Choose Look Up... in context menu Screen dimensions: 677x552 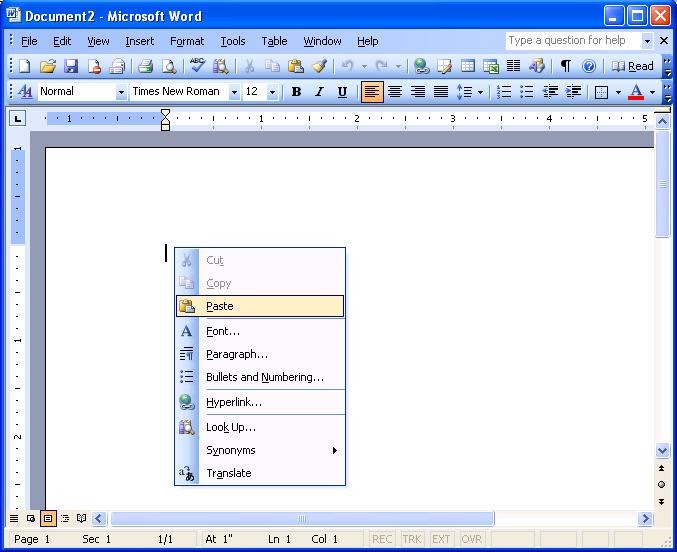click(x=260, y=427)
